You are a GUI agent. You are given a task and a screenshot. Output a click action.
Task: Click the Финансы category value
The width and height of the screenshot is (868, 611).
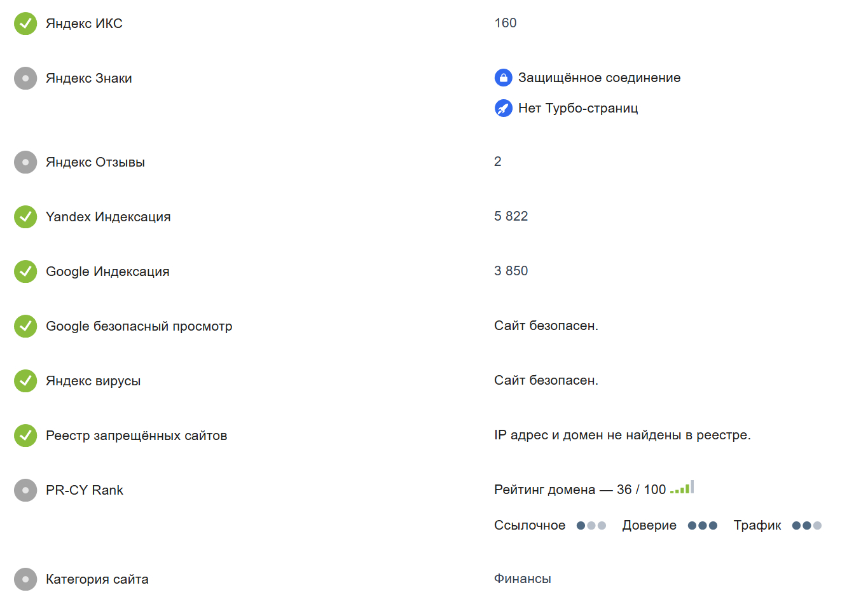(x=523, y=579)
